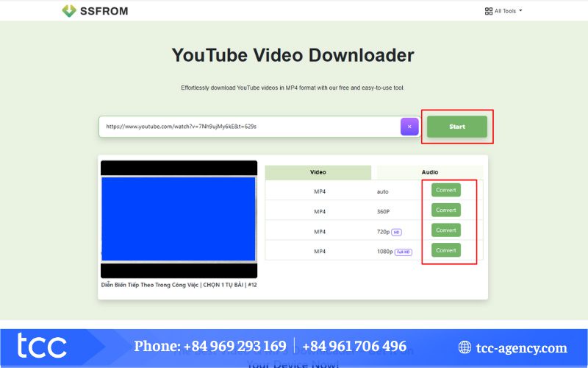Click the globe icon beside tcc-agency.com
Screen dimensions: 588x368
[465, 347]
